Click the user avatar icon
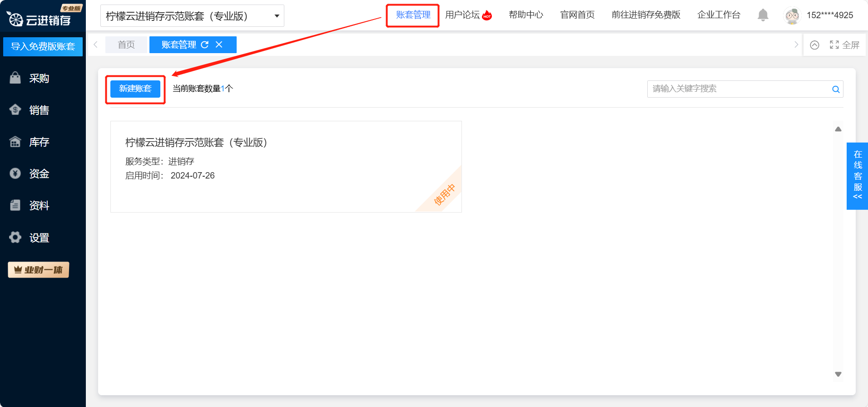Image resolution: width=868 pixels, height=407 pixels. (793, 15)
